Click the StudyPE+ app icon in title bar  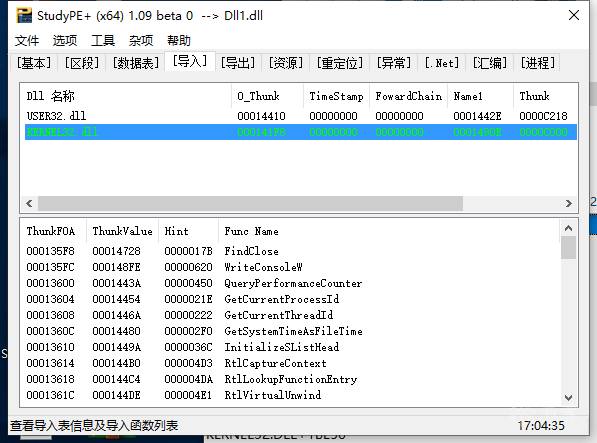click(24, 16)
